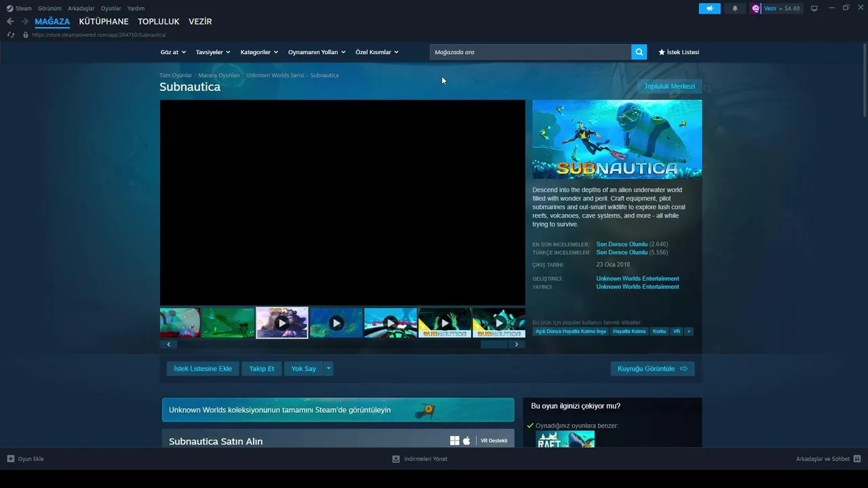868x488 pixels.
Task: Click the Unknown Worlds koleksiyonunun banner
Action: click(x=338, y=410)
